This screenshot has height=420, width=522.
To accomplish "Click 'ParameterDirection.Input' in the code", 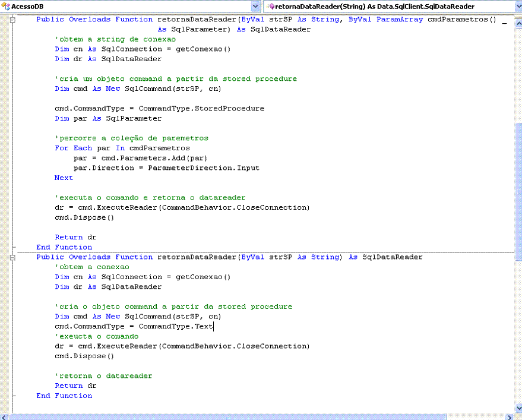I will click(x=204, y=168).
